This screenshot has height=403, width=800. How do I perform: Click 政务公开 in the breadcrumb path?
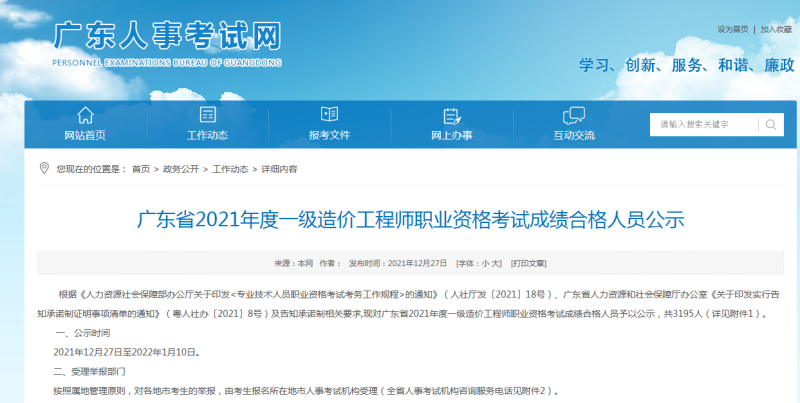coord(181,169)
